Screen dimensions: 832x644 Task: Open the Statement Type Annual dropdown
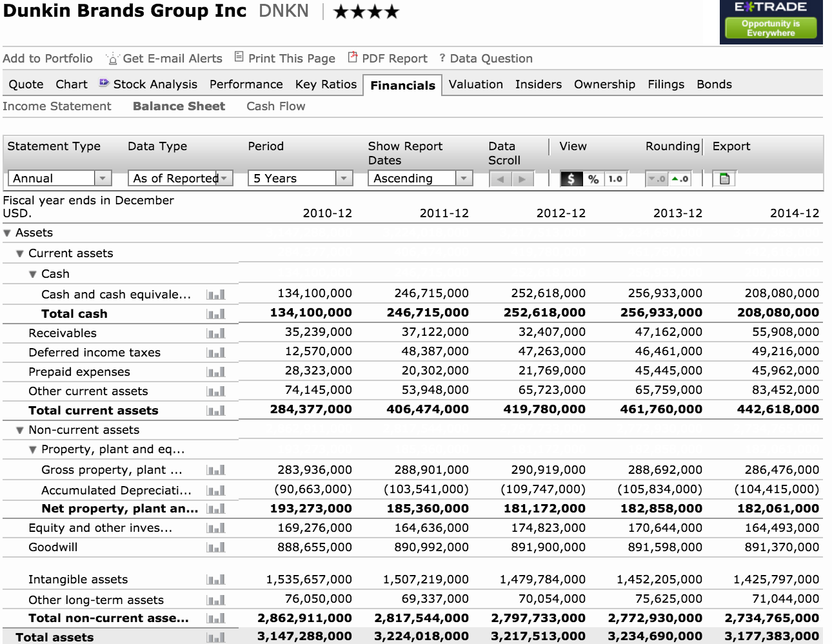pyautogui.click(x=59, y=178)
